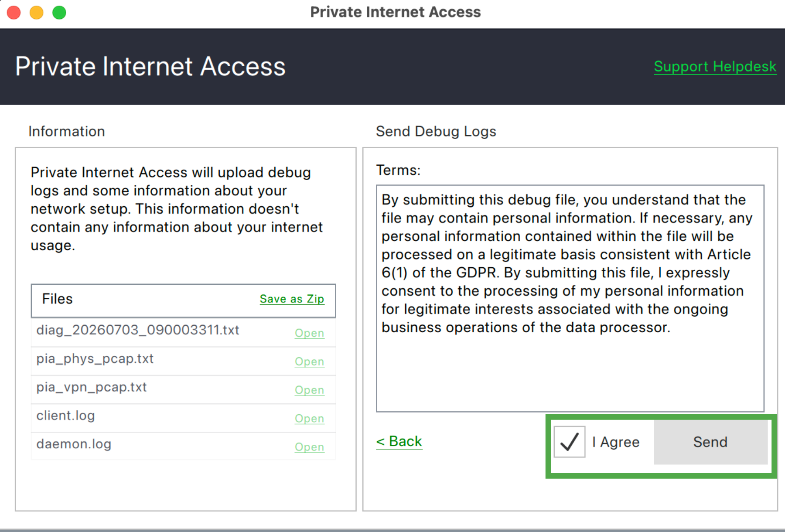Click the Files header label
The height and width of the screenshot is (532, 785).
pos(57,299)
